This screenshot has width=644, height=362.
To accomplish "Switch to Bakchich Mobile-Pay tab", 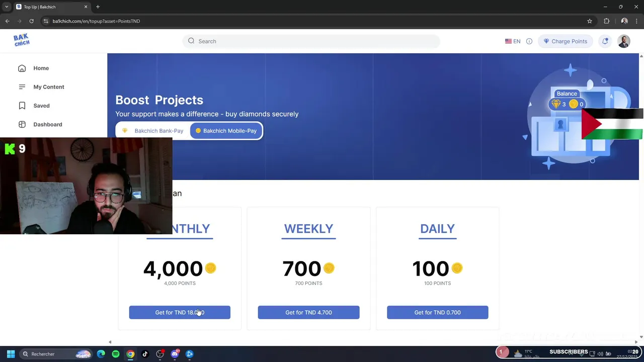I will (226, 131).
